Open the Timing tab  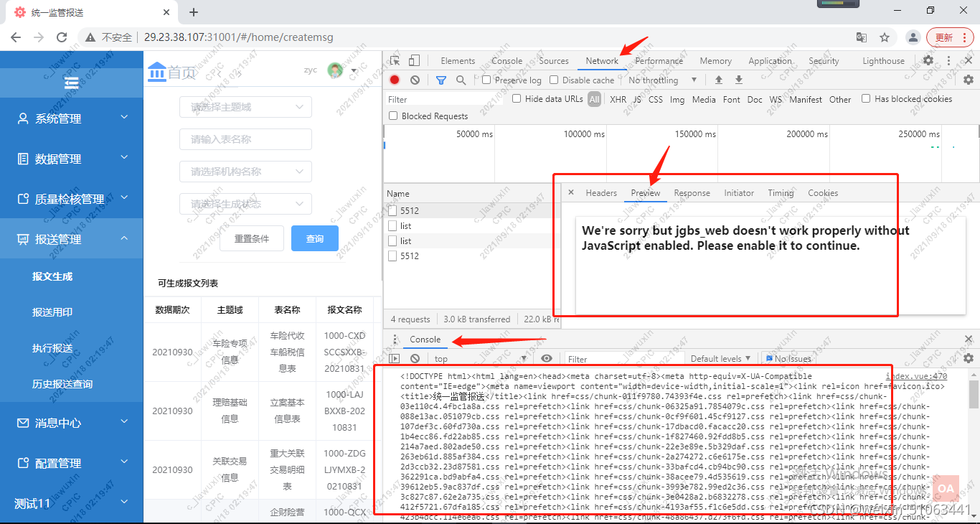[x=781, y=192]
